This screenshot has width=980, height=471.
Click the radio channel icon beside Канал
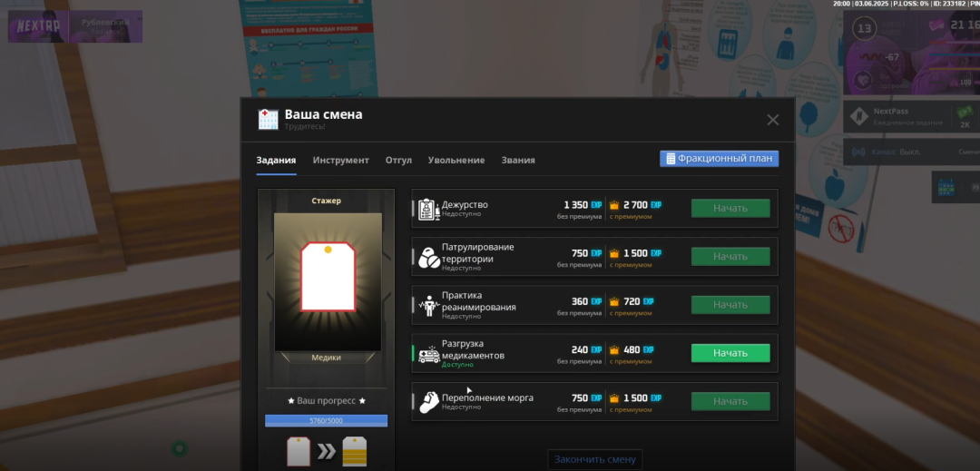858,152
